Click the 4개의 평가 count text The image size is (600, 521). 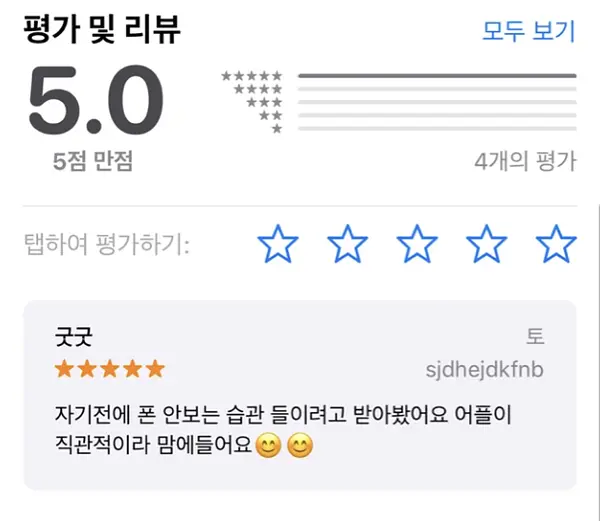click(525, 161)
